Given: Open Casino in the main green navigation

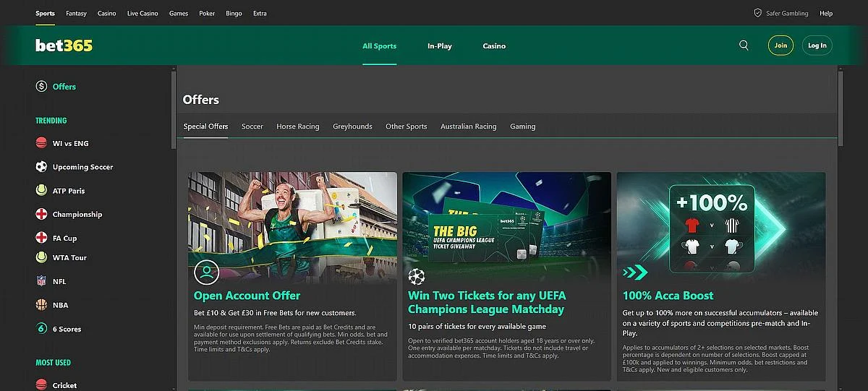Looking at the screenshot, I should pos(494,46).
